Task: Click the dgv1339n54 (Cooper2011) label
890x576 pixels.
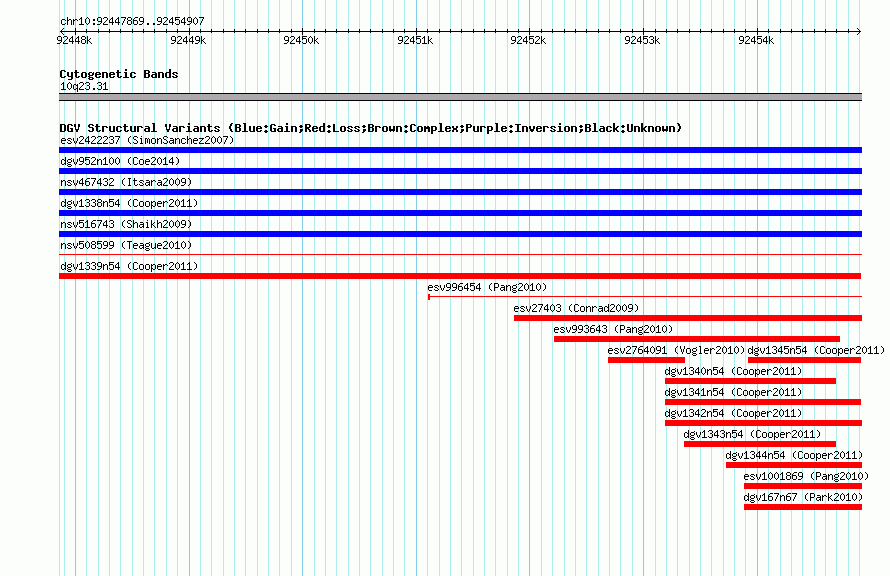Action: 129,266
